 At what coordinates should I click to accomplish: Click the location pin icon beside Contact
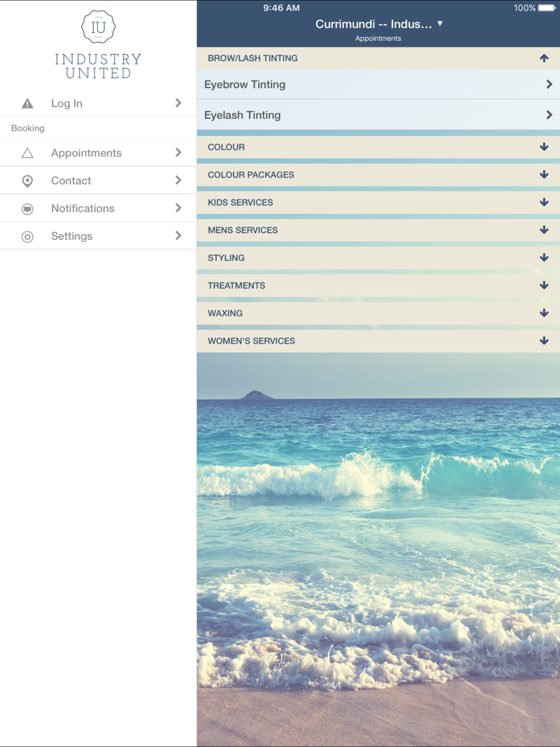[x=27, y=181]
